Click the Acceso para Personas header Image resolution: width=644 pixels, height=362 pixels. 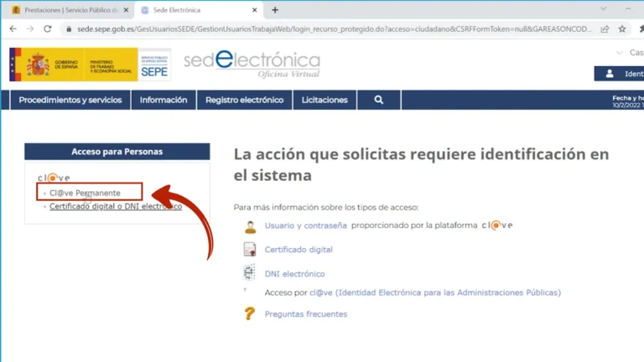point(117,152)
